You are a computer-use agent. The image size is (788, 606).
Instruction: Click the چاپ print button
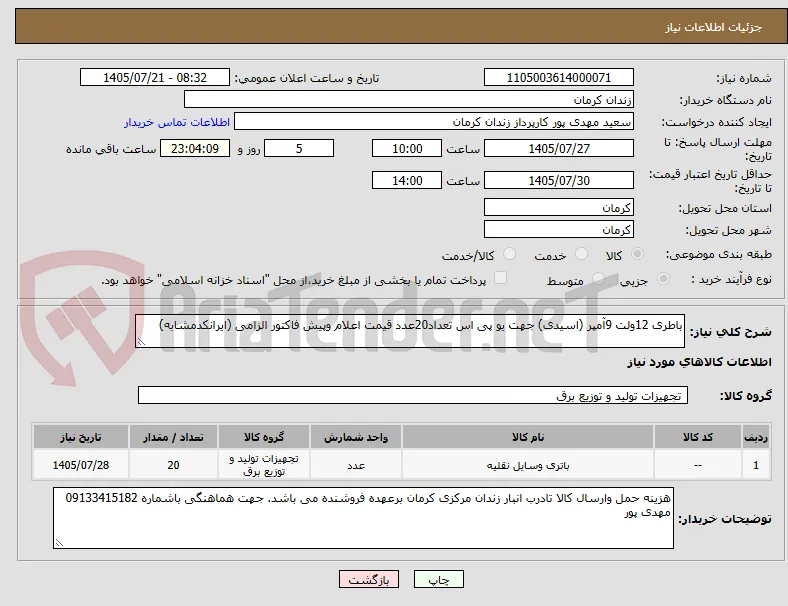[x=439, y=579]
